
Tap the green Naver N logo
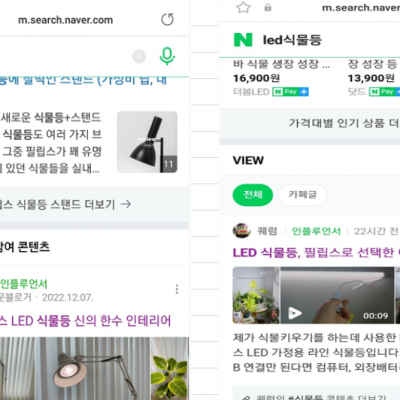[x=243, y=40]
